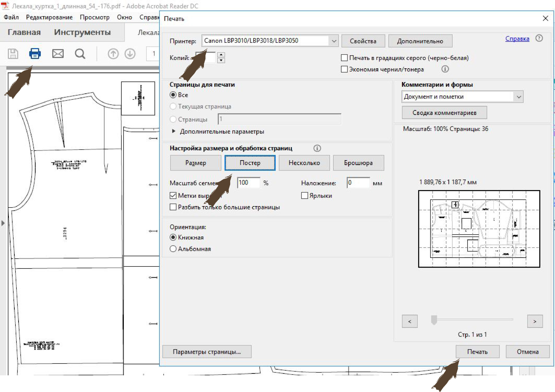
Task: Choose the Несколько sizing option
Action: (x=304, y=163)
